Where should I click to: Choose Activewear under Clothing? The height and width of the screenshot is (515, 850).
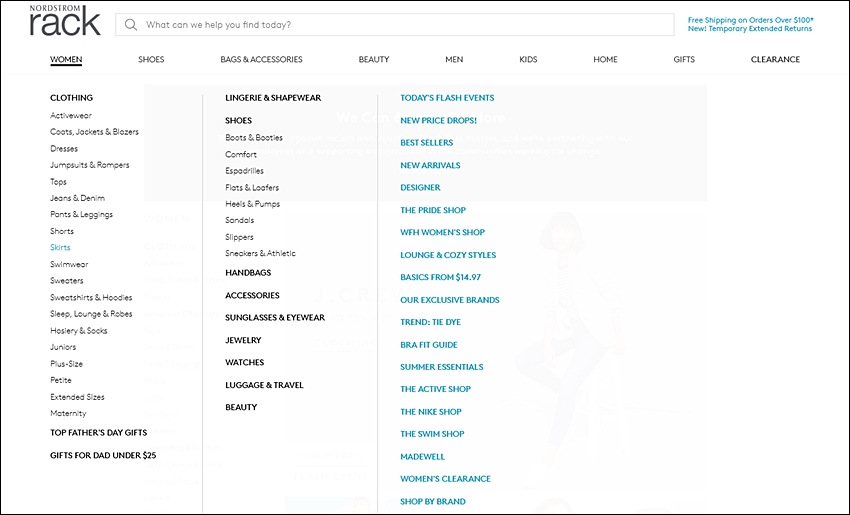point(71,115)
